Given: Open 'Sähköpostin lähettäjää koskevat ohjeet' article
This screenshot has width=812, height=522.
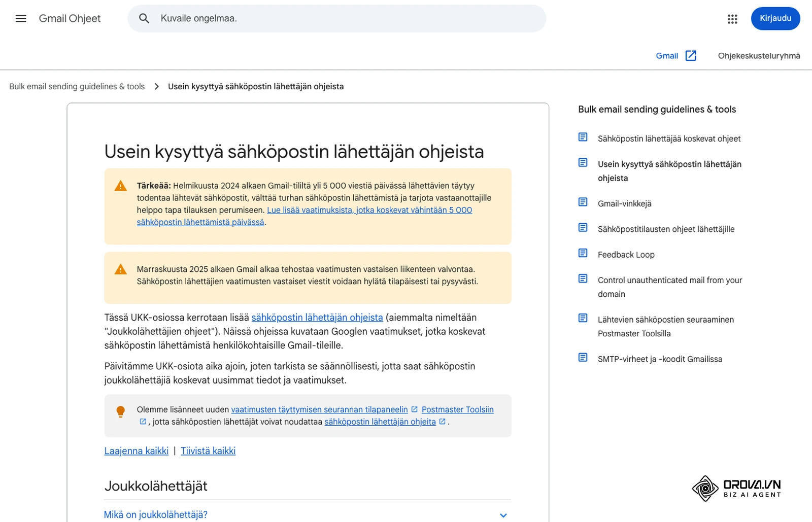Looking at the screenshot, I should click(669, 139).
